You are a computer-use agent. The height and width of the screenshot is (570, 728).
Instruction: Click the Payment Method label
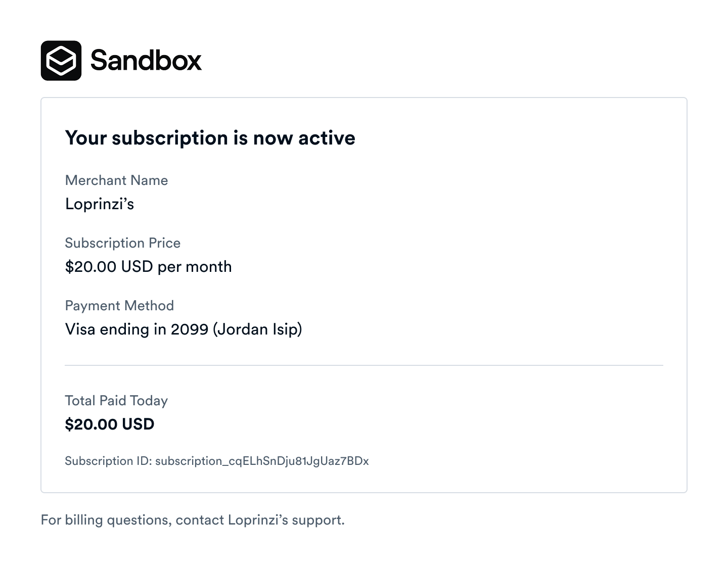[119, 306]
